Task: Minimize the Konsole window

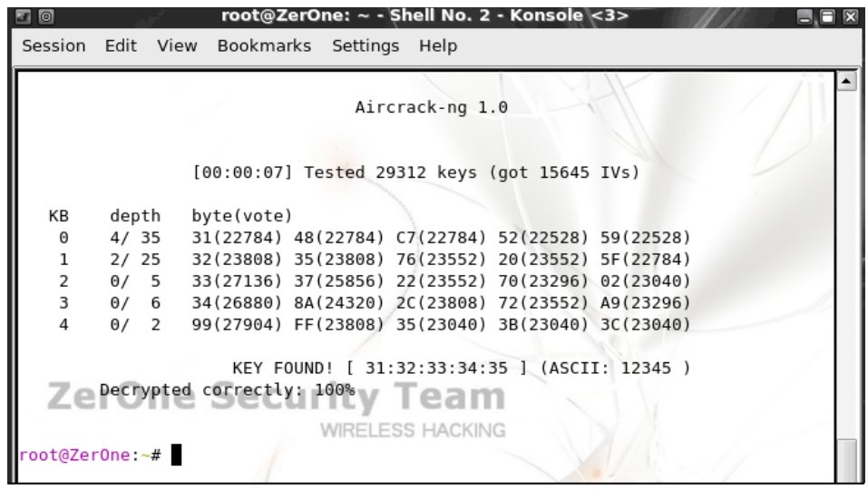Action: 805,17
